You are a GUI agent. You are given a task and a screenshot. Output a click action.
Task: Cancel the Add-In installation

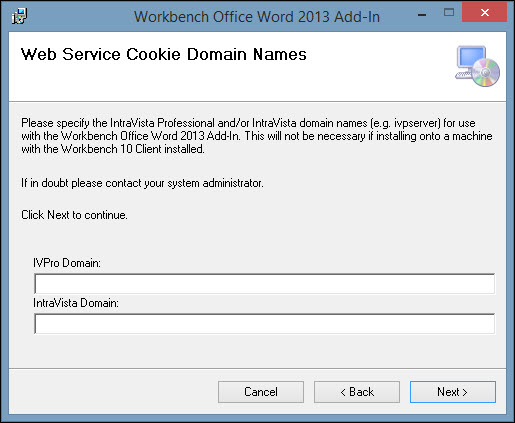click(x=261, y=392)
